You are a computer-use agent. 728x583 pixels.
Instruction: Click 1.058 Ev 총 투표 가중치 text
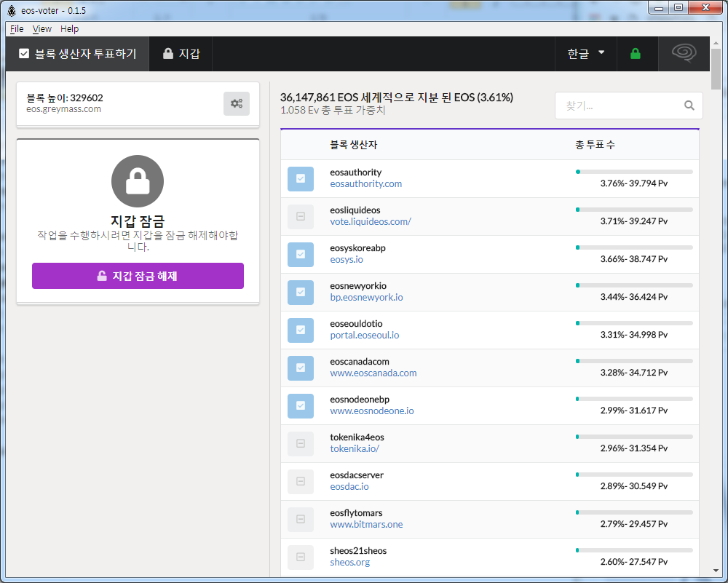(333, 111)
